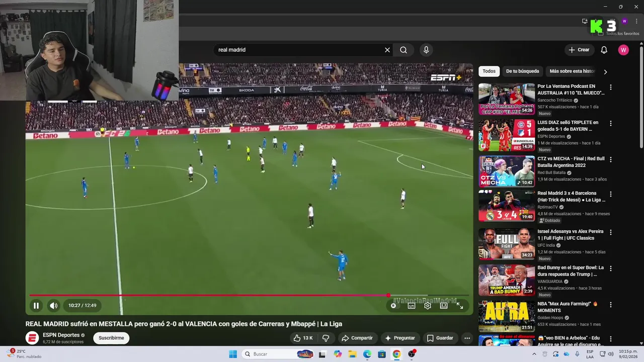Click the magnifier search button
This screenshot has height=362, width=644.
[x=404, y=50]
